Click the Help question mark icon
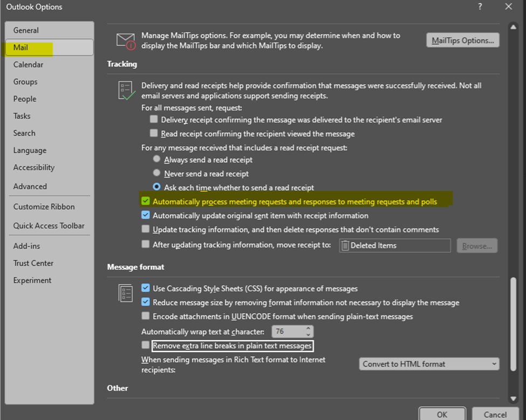The height and width of the screenshot is (420, 526). pos(480,6)
